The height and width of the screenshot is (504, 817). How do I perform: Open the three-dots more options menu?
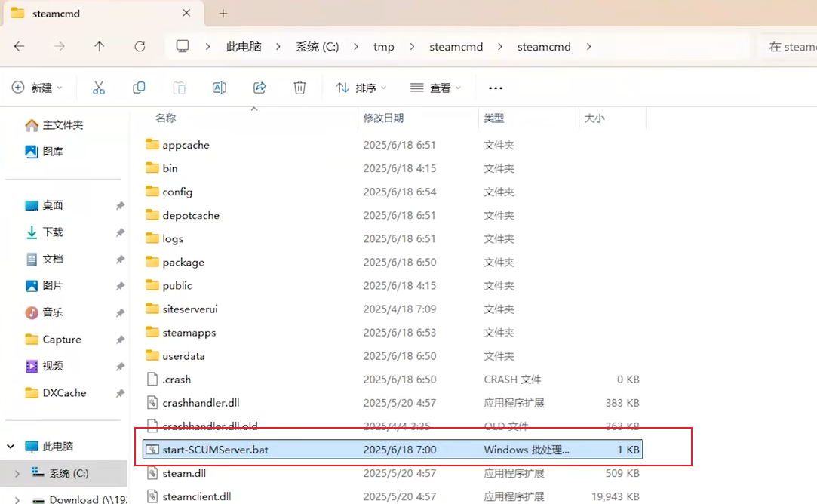496,88
